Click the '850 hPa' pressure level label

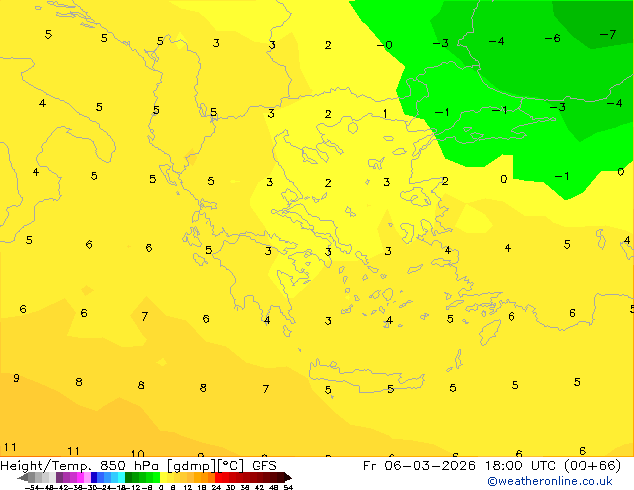[x=129, y=466]
